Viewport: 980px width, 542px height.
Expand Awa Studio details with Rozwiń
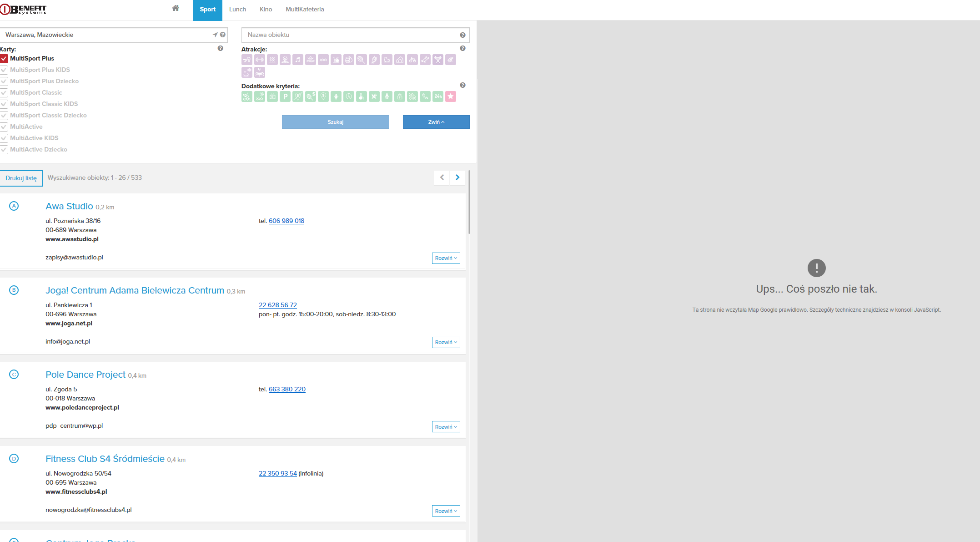tap(446, 258)
